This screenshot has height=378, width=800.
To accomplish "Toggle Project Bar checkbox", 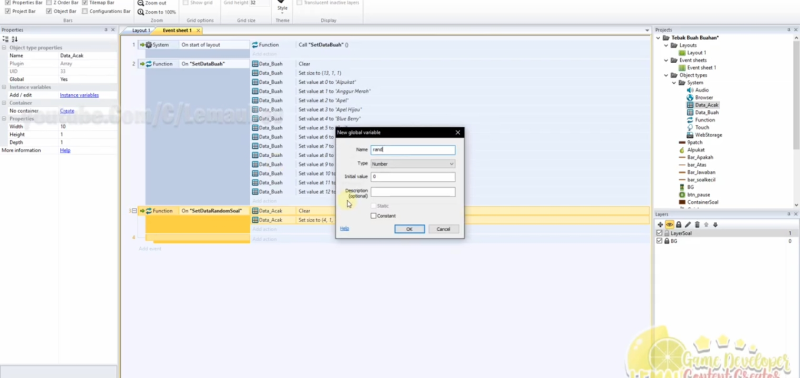I will click(8, 11).
